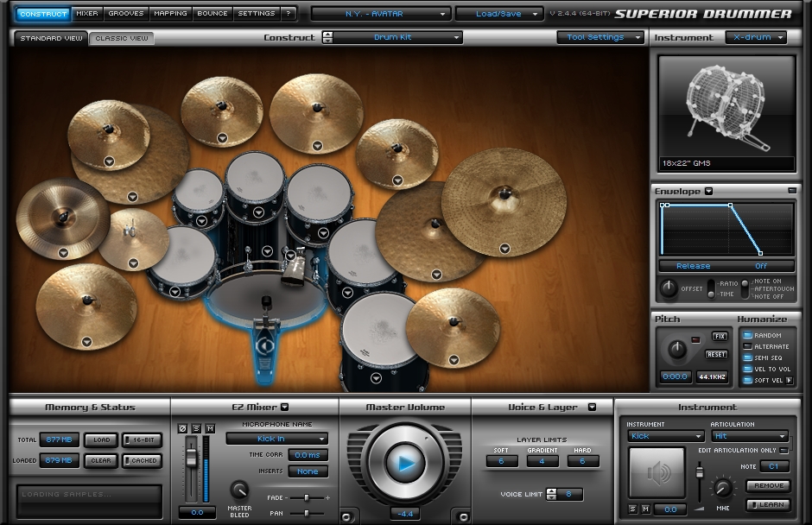The image size is (812, 525).
Task: Click the Master Bleed knob
Action: [238, 490]
